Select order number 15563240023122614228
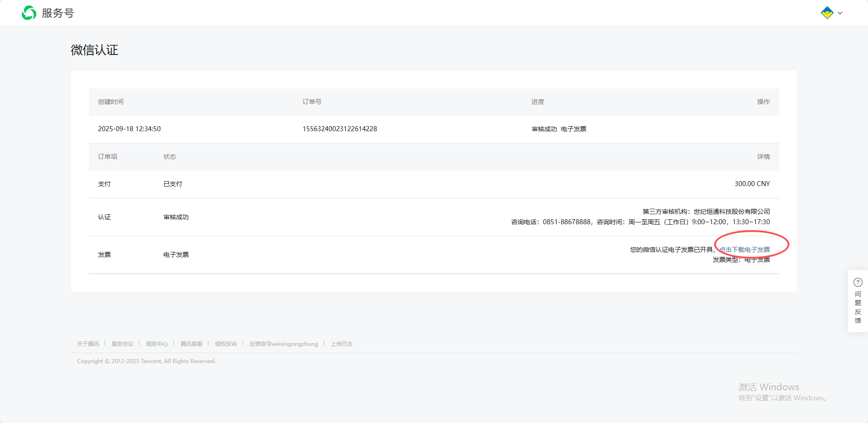This screenshot has height=423, width=868. pyautogui.click(x=340, y=129)
